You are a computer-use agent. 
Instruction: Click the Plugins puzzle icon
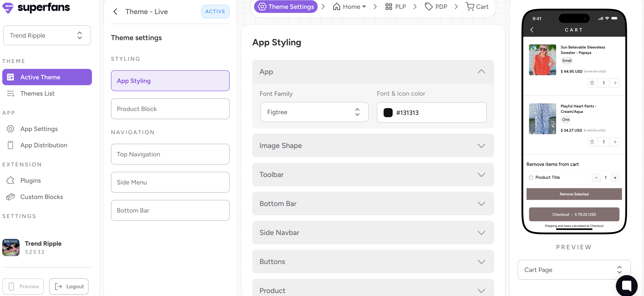click(10, 180)
